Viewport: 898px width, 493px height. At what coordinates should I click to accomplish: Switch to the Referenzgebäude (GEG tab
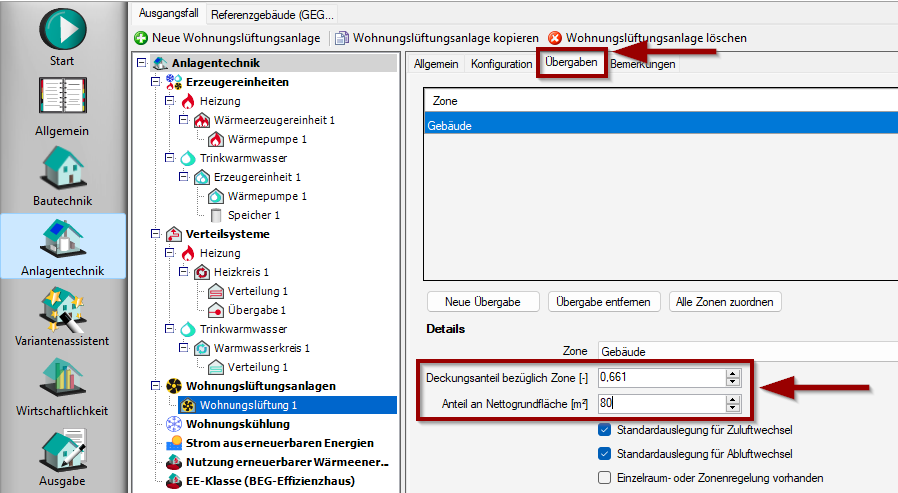(272, 14)
